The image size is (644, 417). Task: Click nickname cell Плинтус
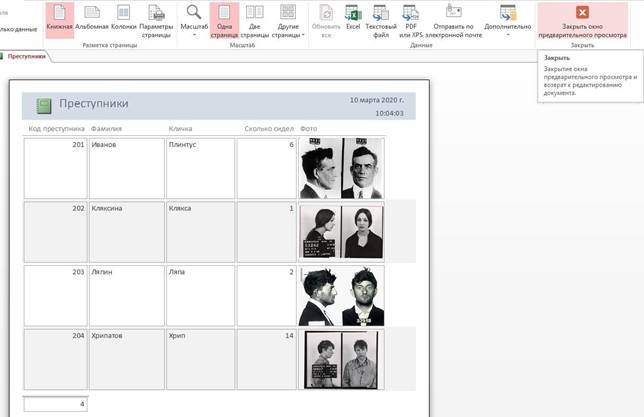click(200, 168)
